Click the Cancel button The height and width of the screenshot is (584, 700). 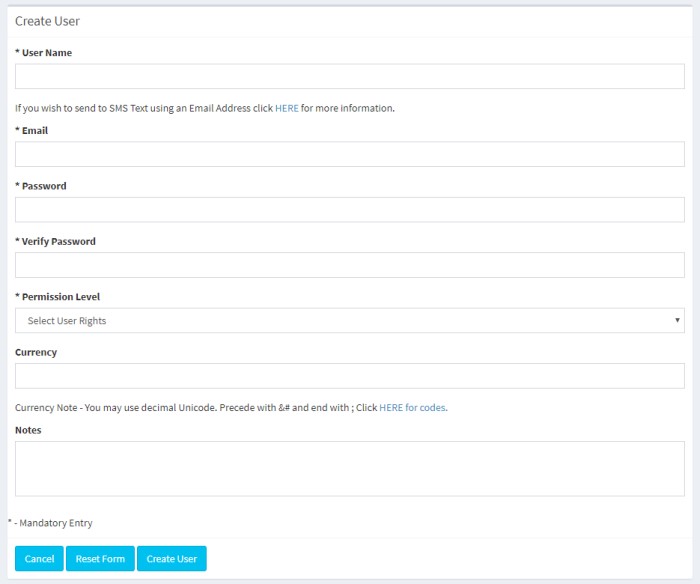39,559
